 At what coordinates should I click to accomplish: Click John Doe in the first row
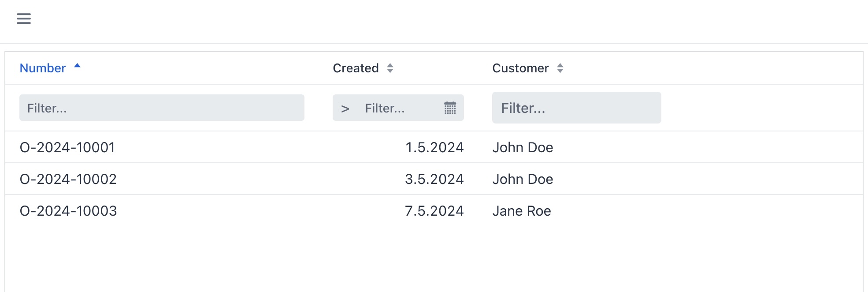[523, 147]
